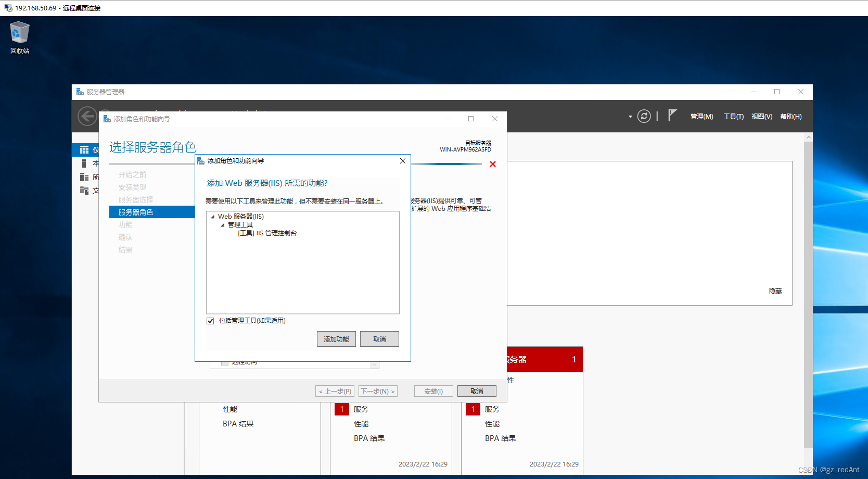Select the Installation Type (安装类型) step
The width and height of the screenshot is (868, 479).
[132, 187]
